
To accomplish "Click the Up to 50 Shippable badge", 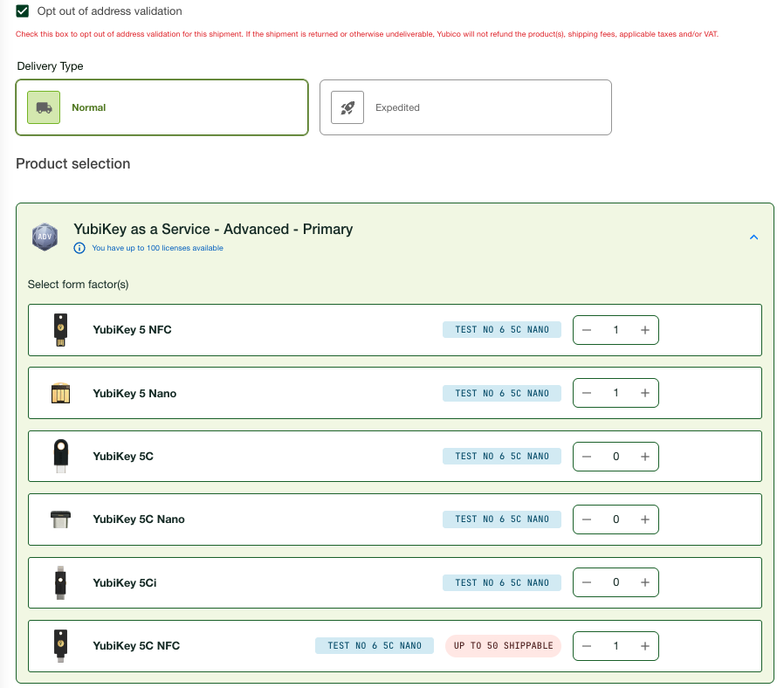I will point(503,646).
